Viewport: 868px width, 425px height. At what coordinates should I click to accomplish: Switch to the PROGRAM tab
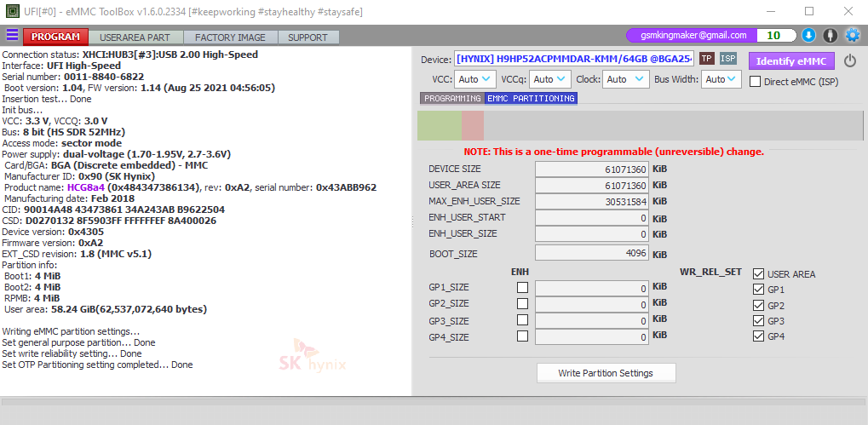[x=55, y=37]
